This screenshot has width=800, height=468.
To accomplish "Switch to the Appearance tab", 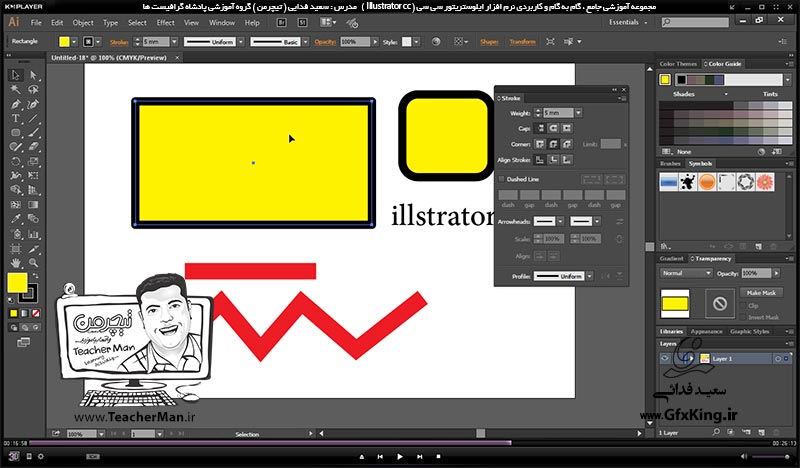I will click(707, 331).
